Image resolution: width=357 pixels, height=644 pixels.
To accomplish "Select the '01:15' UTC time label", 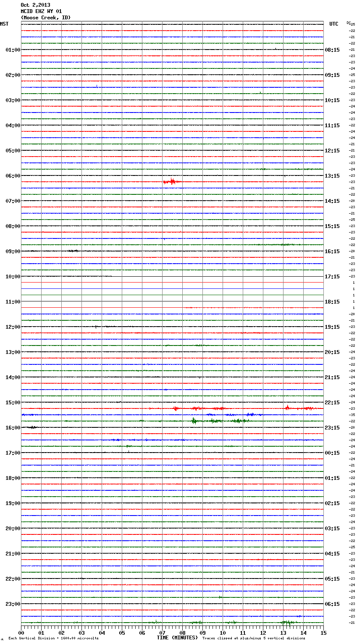I will (332, 478).
